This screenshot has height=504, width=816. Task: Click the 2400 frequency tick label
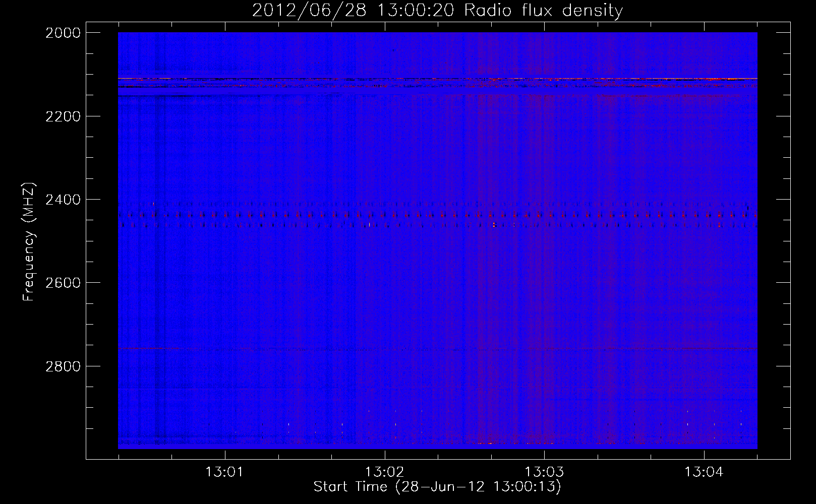[63, 200]
